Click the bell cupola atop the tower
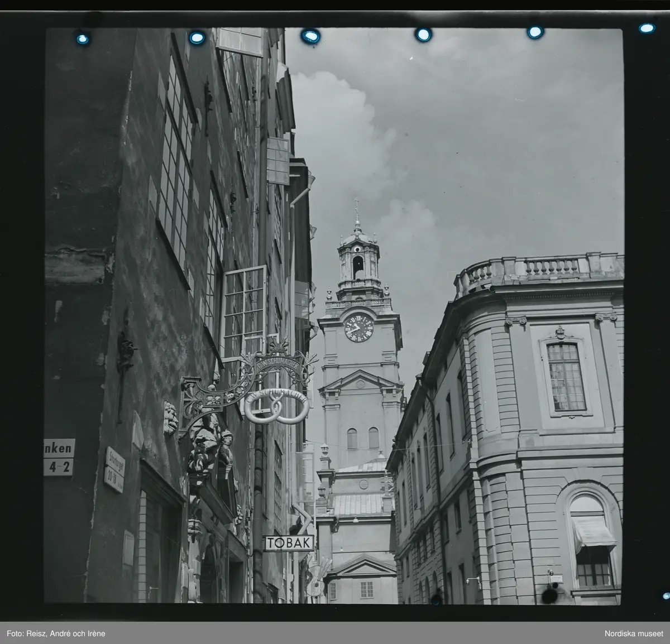The height and width of the screenshot is (644, 670). [x=358, y=261]
